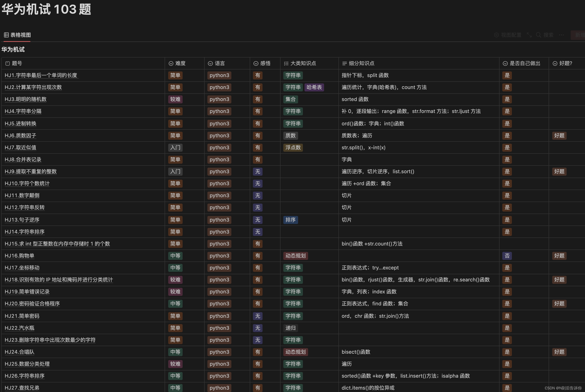Screen dimensions: 585x392
Task: Click the purple 哈希表 tag in HJ2 row
Action: (314, 87)
